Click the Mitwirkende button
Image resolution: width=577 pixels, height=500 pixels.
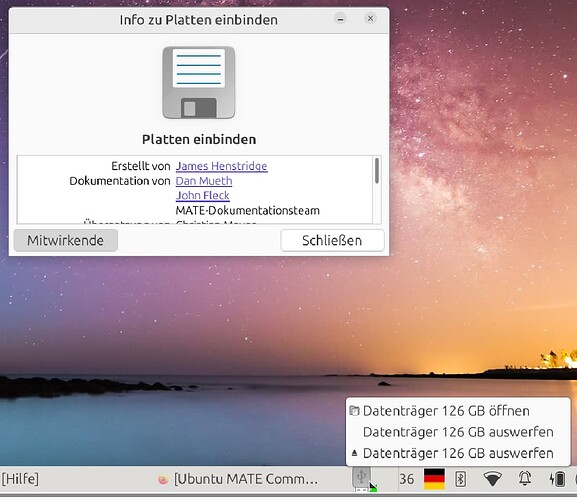(66, 241)
